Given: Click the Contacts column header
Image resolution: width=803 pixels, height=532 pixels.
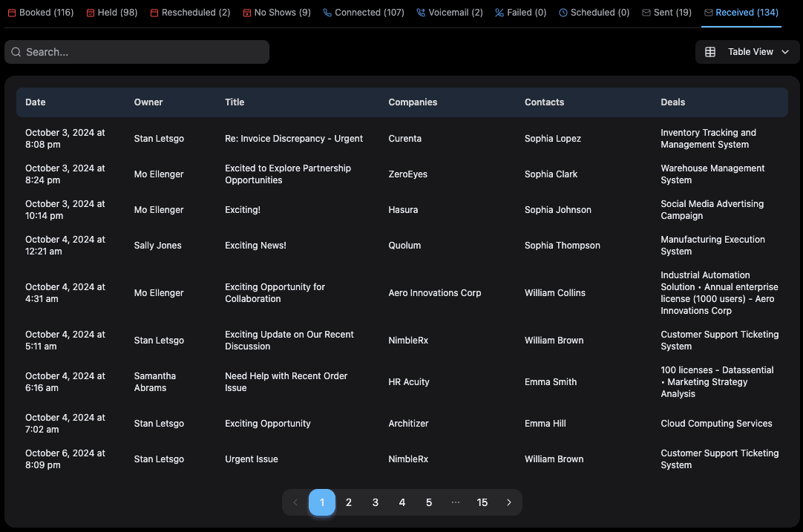Looking at the screenshot, I should click(x=545, y=102).
